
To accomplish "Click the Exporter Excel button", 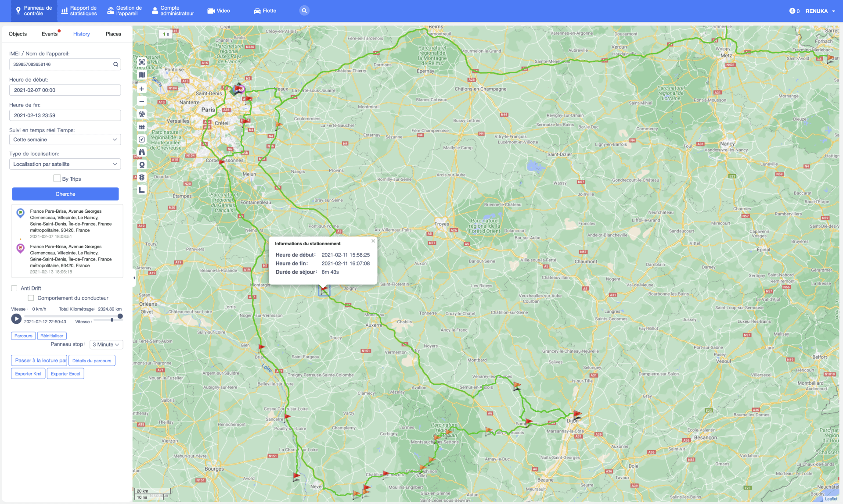I will click(x=65, y=374).
